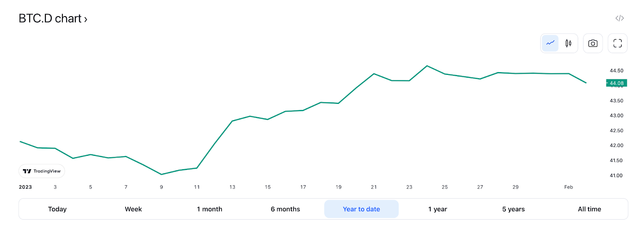The image size is (644, 228).
Task: Click the 44.50 price axis label
Action: tap(616, 71)
